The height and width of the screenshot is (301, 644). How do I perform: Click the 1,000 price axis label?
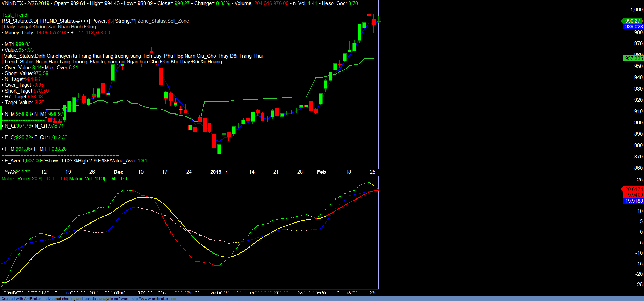(636, 10)
